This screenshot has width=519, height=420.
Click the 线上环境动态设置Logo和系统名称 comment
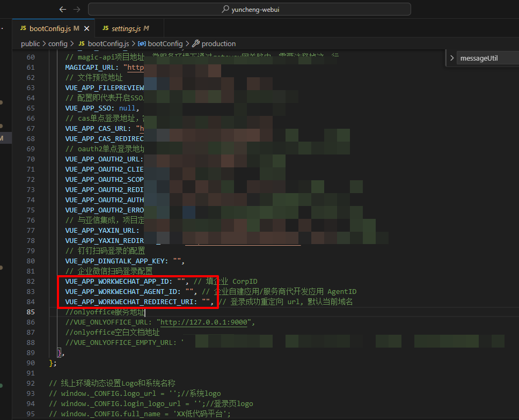pyautogui.click(x=112, y=384)
